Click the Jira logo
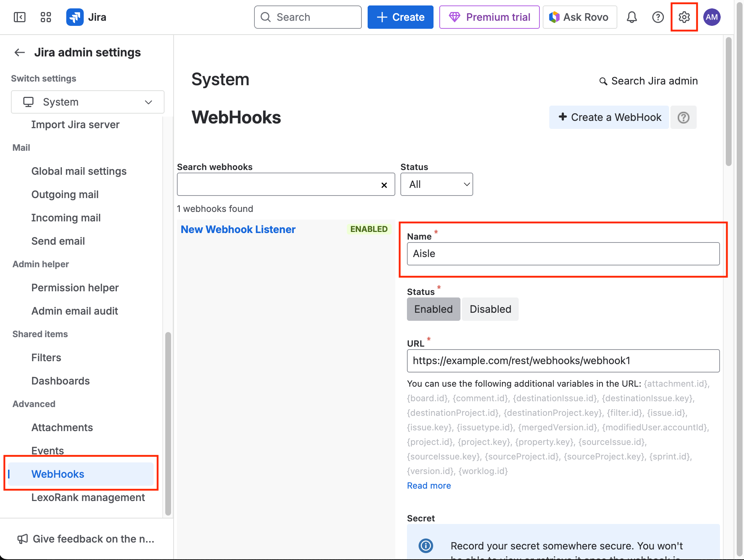This screenshot has height=560, width=744. point(75,17)
